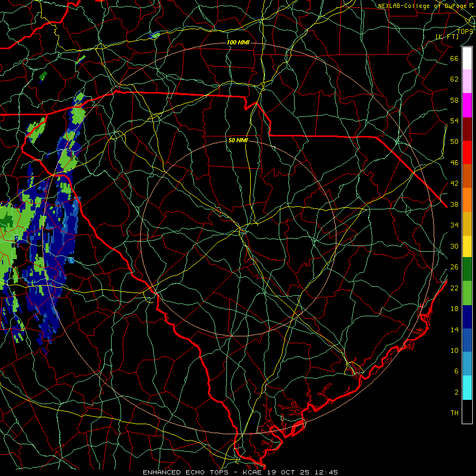Click the legend value 54
This screenshot has height=476, width=476.
click(x=454, y=121)
